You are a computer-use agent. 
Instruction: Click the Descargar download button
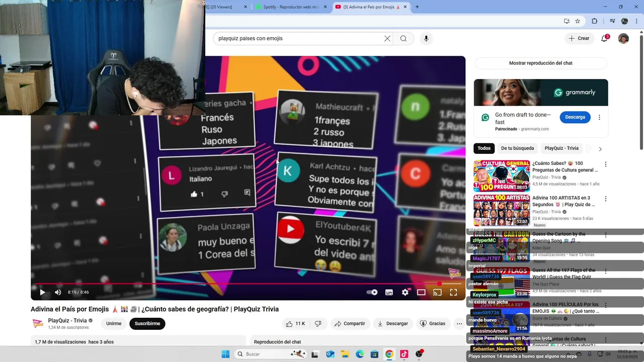393,324
